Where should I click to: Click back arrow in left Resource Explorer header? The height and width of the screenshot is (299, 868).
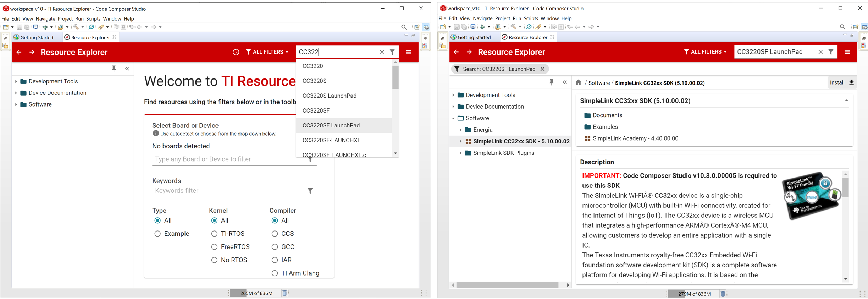[x=19, y=52]
